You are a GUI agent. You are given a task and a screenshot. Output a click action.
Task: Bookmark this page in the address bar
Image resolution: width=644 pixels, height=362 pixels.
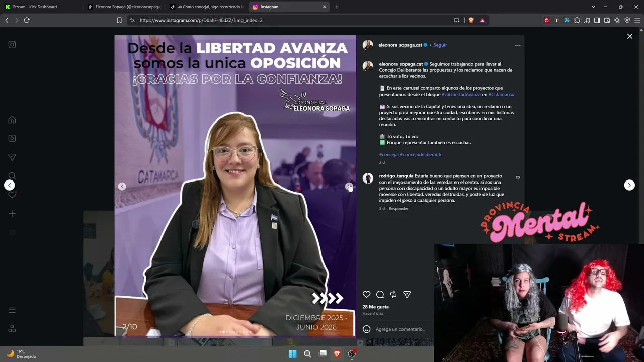pyautogui.click(x=119, y=20)
